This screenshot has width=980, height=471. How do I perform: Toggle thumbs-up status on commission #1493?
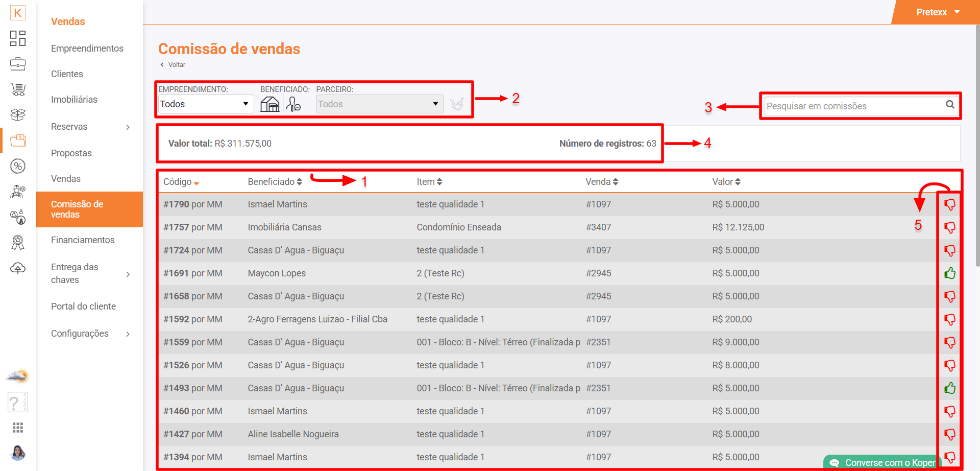pos(949,388)
